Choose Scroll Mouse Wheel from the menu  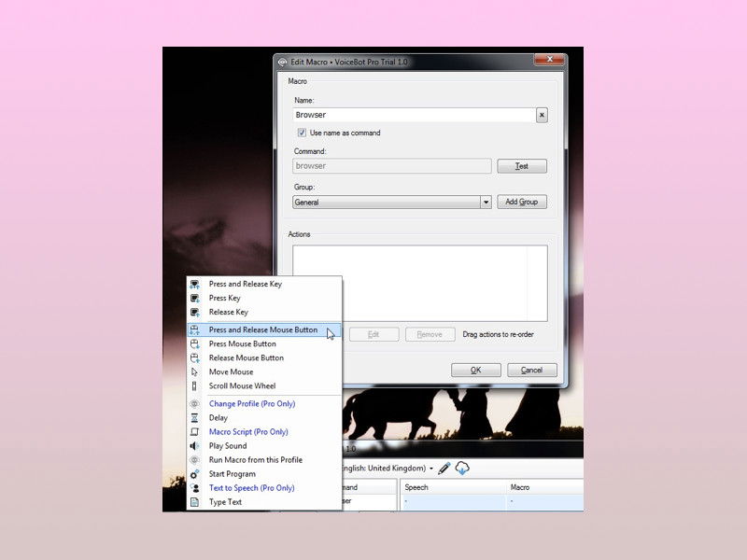pos(264,385)
